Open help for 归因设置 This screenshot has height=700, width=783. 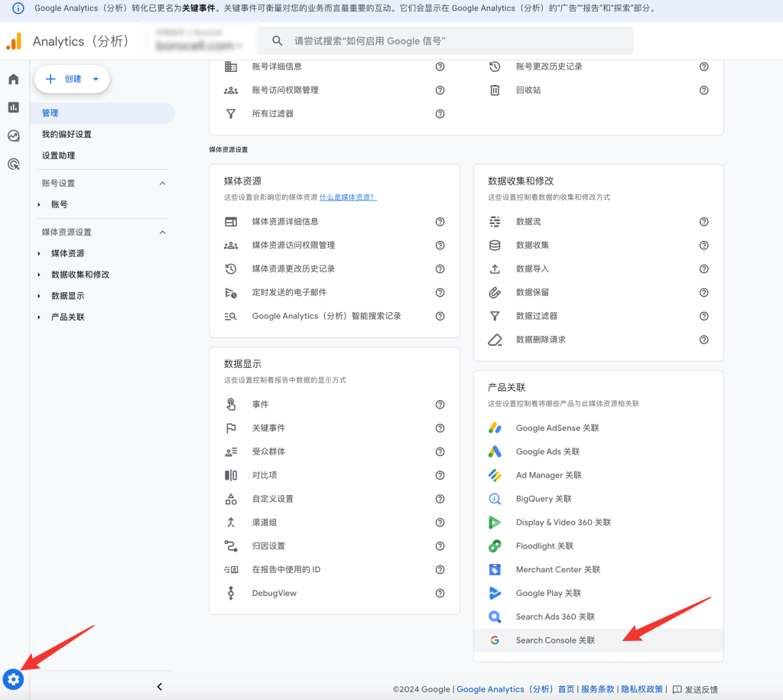click(x=440, y=546)
